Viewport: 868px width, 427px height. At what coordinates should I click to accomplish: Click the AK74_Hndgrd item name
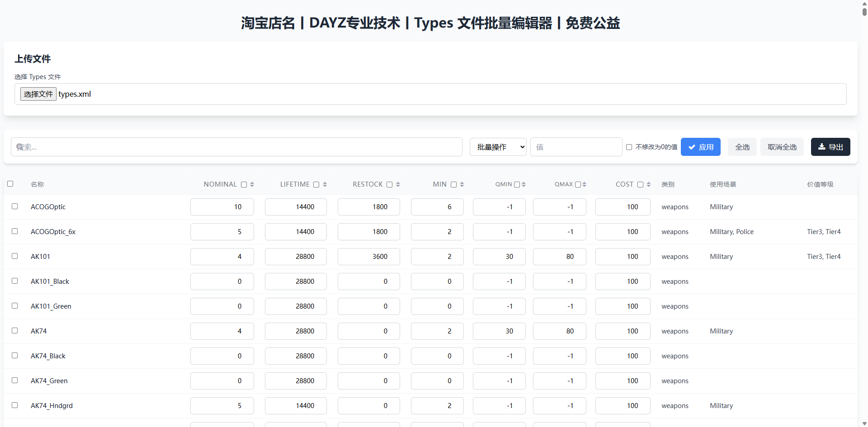[x=52, y=406]
